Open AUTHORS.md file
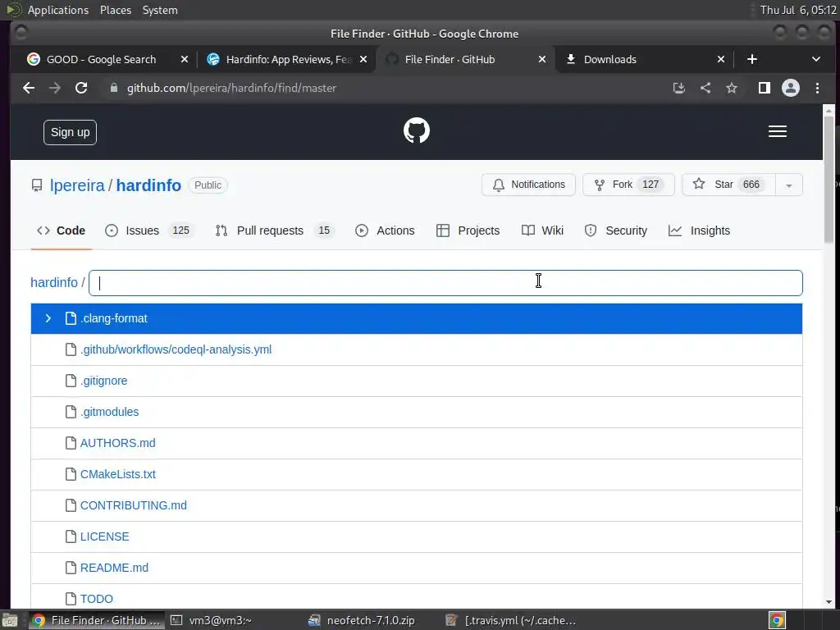The height and width of the screenshot is (630, 840). tap(118, 443)
